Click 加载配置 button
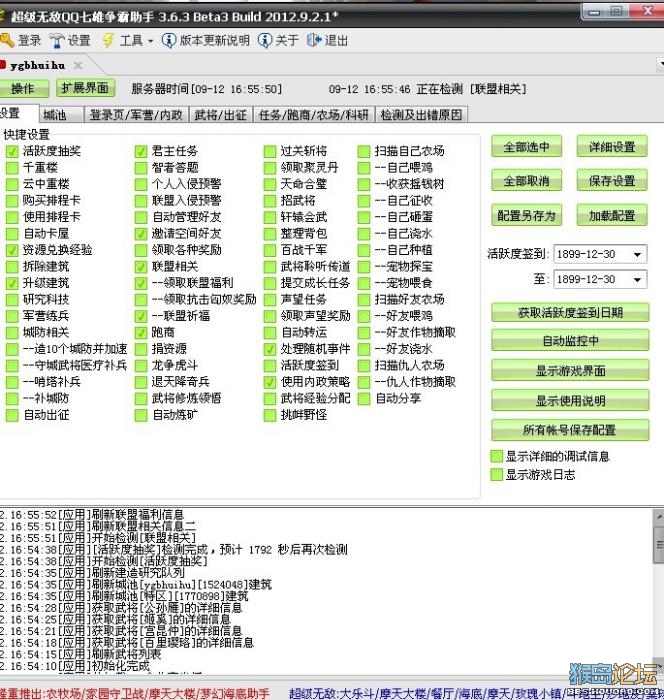This screenshot has height=700, width=664. 612,216
